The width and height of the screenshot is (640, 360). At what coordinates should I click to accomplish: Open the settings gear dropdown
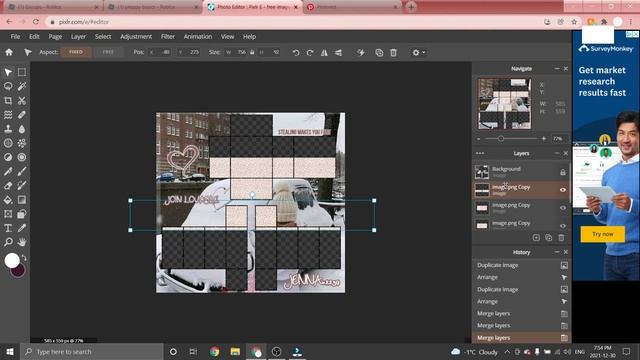click(x=418, y=53)
